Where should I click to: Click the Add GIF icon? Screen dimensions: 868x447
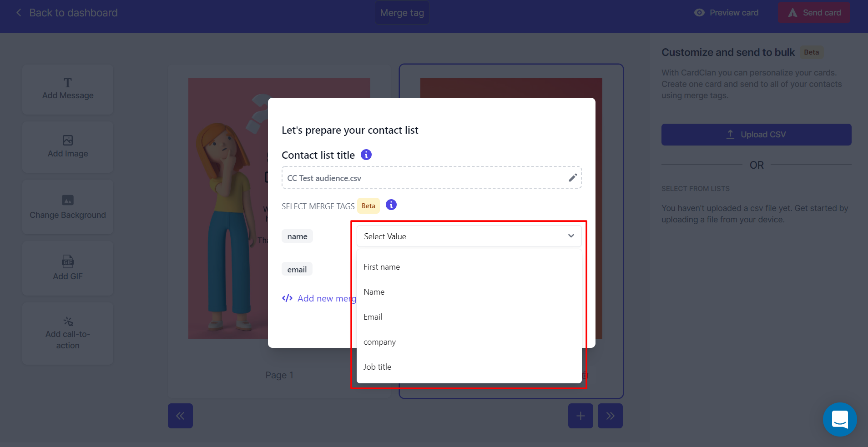(x=68, y=261)
